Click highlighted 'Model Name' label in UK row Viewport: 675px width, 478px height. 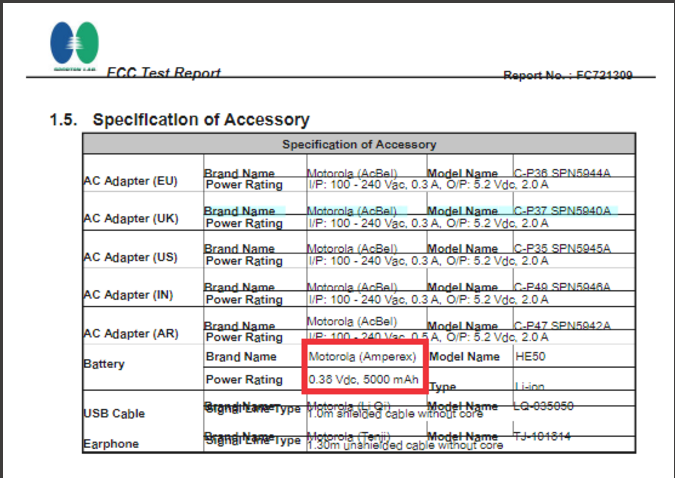pyautogui.click(x=462, y=211)
